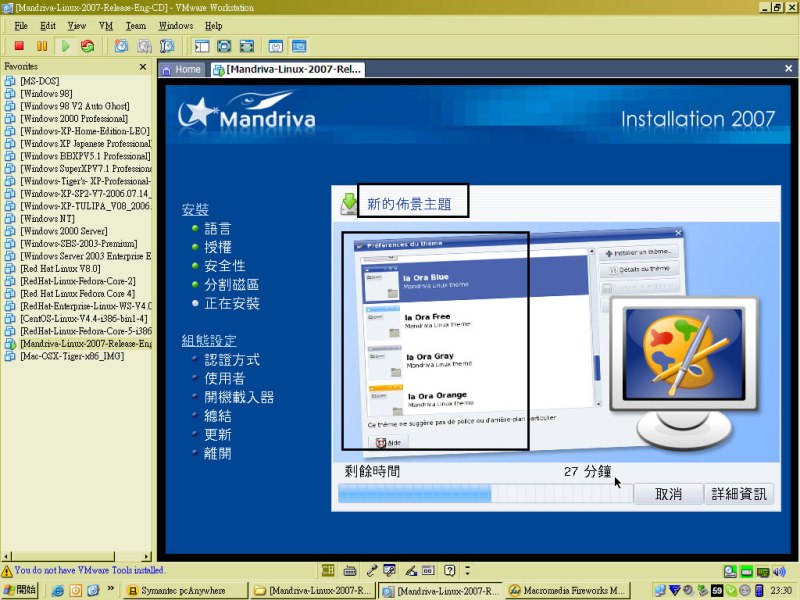Click the VMware Tools warning triangle icon
The width and height of the screenshot is (800, 600).
pyautogui.click(x=7, y=570)
